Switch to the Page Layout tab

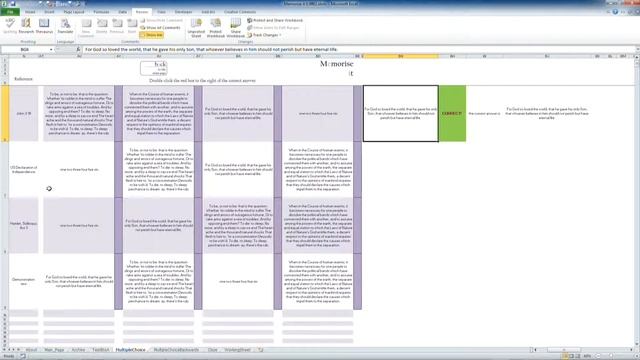(74, 12)
